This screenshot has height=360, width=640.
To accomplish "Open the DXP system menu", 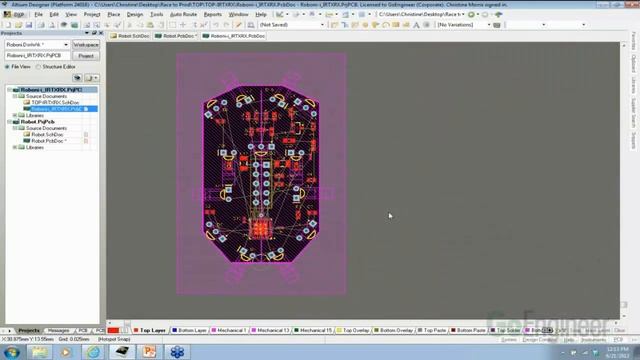I will (14, 14).
